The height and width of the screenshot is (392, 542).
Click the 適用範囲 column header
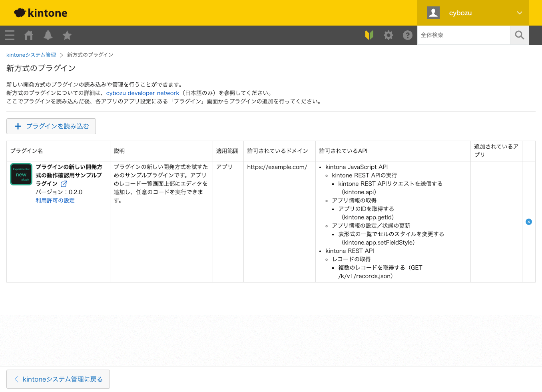(227, 151)
